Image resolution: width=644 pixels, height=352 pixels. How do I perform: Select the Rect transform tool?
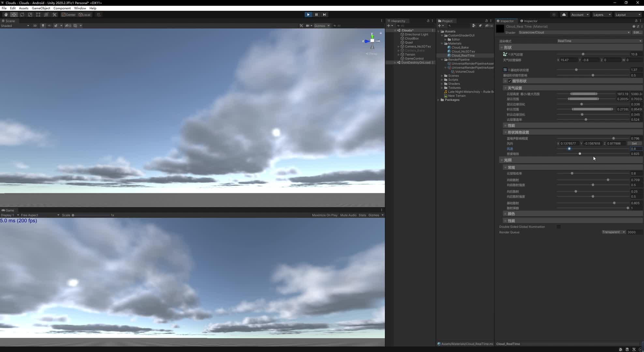point(38,15)
